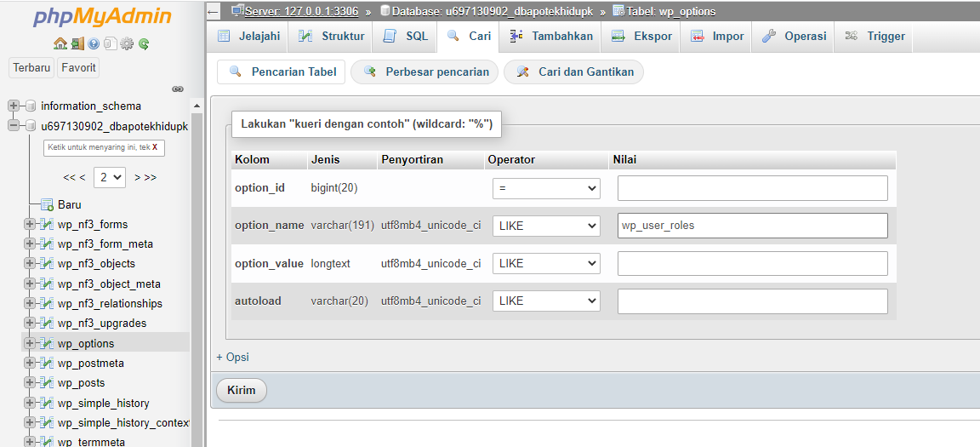Image resolution: width=980 pixels, height=447 pixels.
Task: Collapse u697130902_dbapotekhidupk database node
Action: (14, 126)
